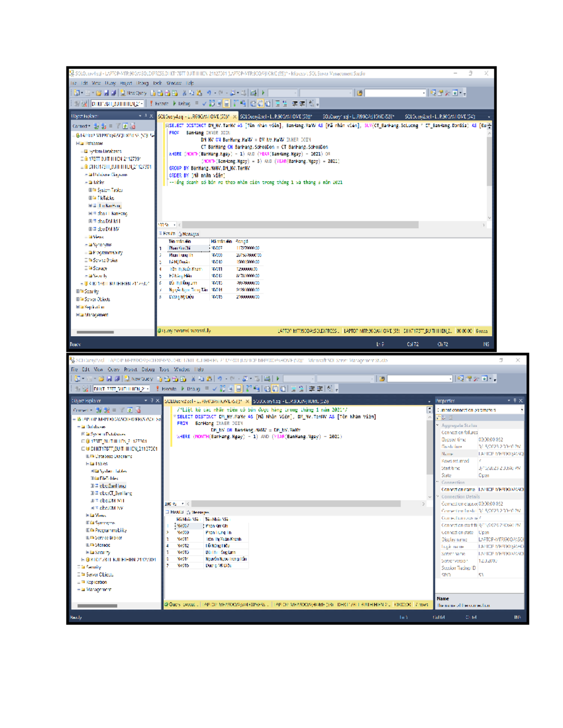
Task: Select dbo.BanHang table in lower Object Explorer
Action: [x=112, y=486]
